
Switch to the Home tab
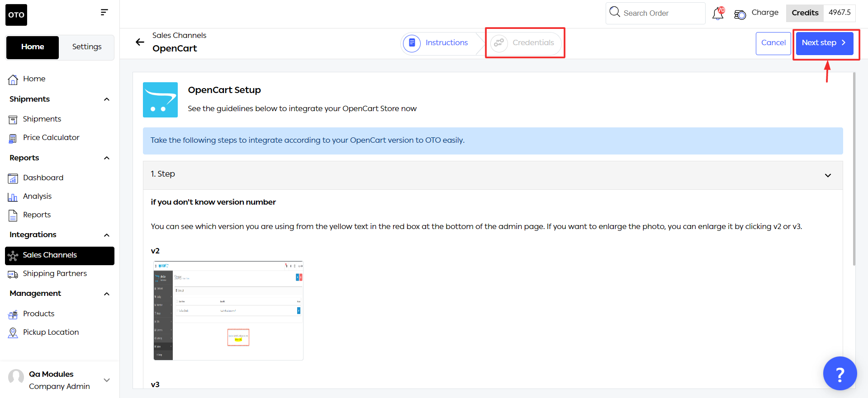click(33, 47)
